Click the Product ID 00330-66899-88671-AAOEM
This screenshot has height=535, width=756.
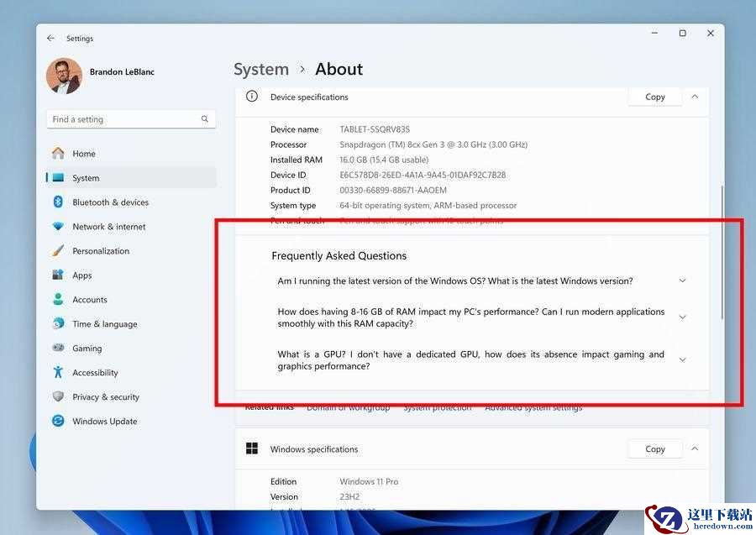(393, 190)
